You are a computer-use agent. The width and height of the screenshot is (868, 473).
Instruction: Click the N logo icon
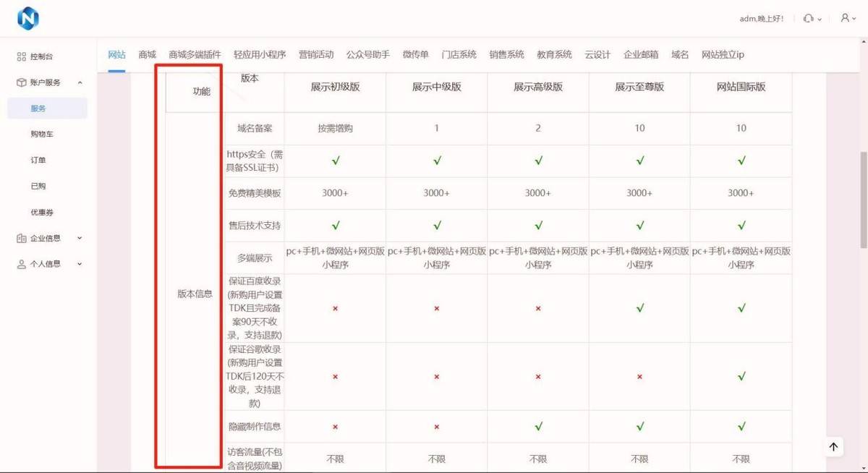27,19
